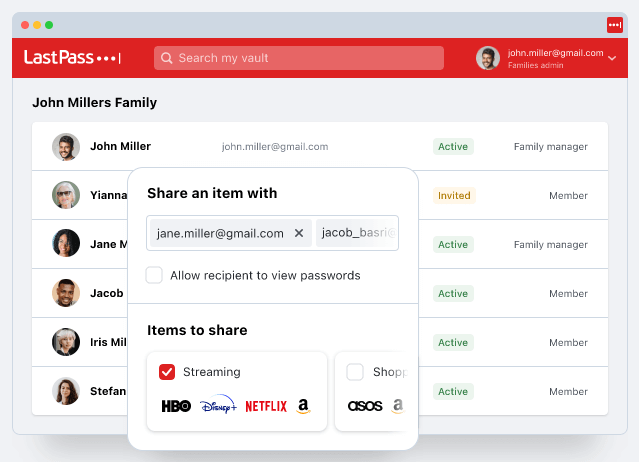The image size is (639, 462).
Task: Enable Allow recipient to view passwords
Action: click(x=154, y=275)
